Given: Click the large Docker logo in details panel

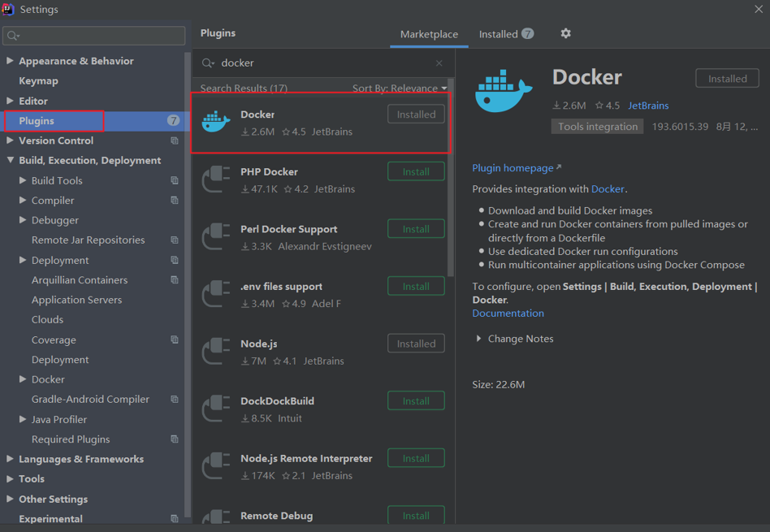Looking at the screenshot, I should click(504, 91).
